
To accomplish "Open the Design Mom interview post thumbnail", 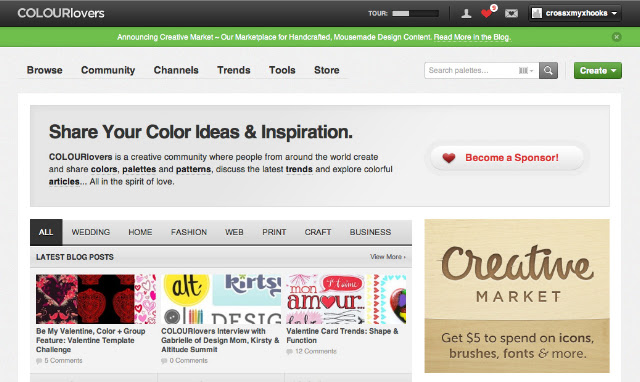I will coord(221,299).
